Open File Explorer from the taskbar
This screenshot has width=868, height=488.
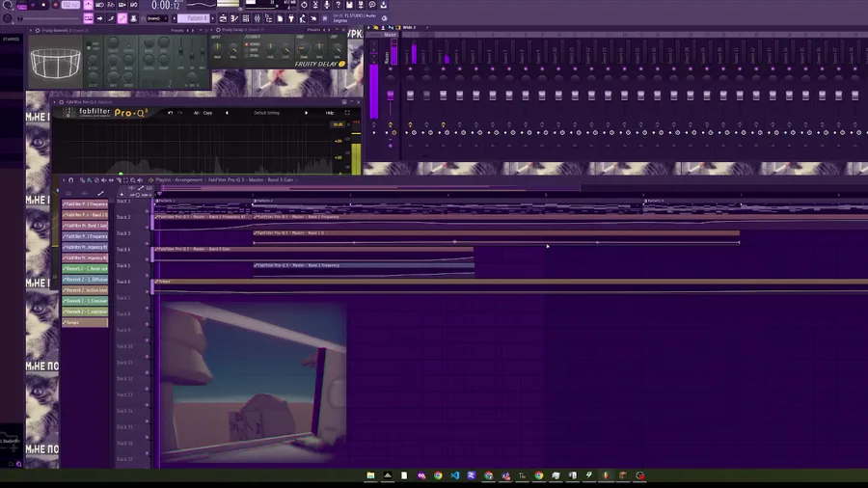point(370,475)
